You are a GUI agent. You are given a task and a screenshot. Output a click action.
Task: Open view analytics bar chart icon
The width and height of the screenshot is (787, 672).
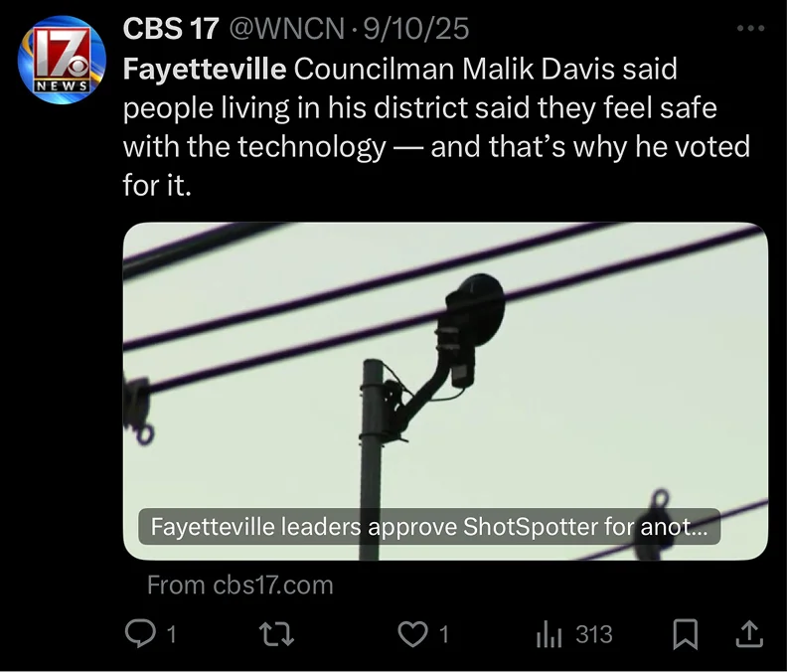[x=549, y=635]
